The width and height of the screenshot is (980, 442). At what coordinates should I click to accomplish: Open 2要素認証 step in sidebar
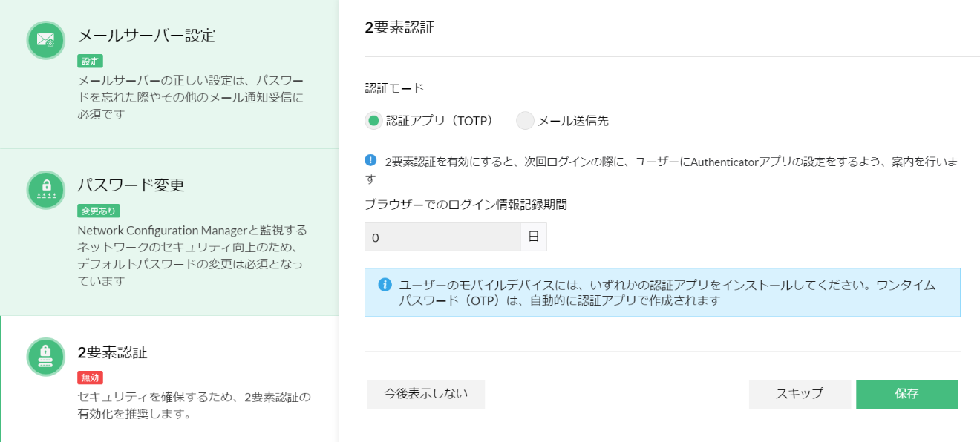(112, 352)
